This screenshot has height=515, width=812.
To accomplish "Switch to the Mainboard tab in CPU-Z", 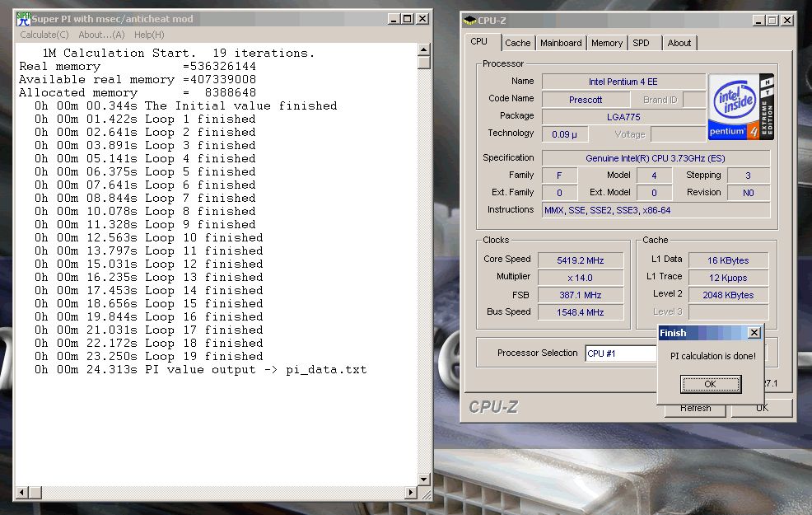I will click(561, 43).
